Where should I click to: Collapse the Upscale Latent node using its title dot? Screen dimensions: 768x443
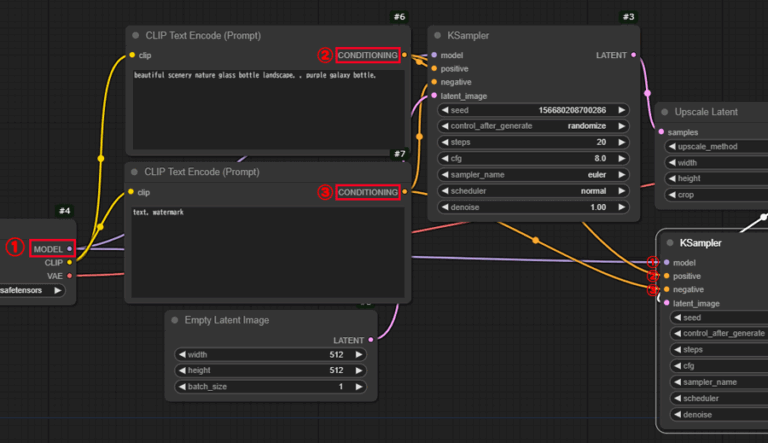coord(666,112)
